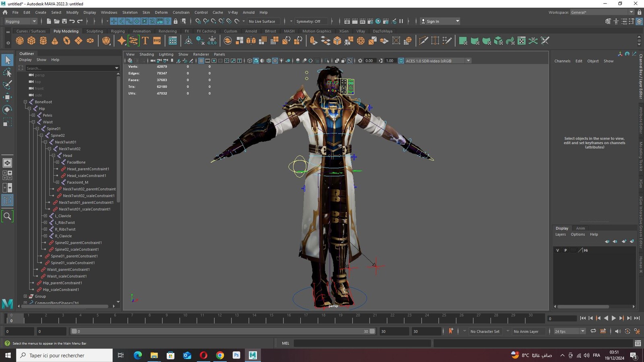Viewport: 644px width, 362px height.
Task: Collapse the Spine02 joint tree
Action: [x=41, y=136]
